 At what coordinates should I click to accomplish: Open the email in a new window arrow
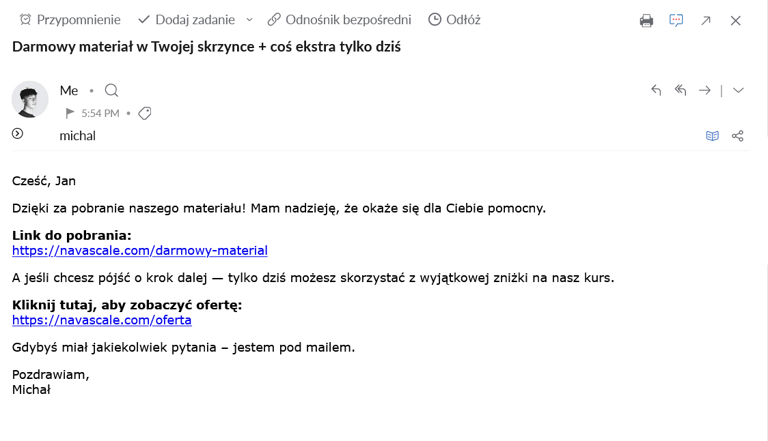pyautogui.click(x=706, y=21)
